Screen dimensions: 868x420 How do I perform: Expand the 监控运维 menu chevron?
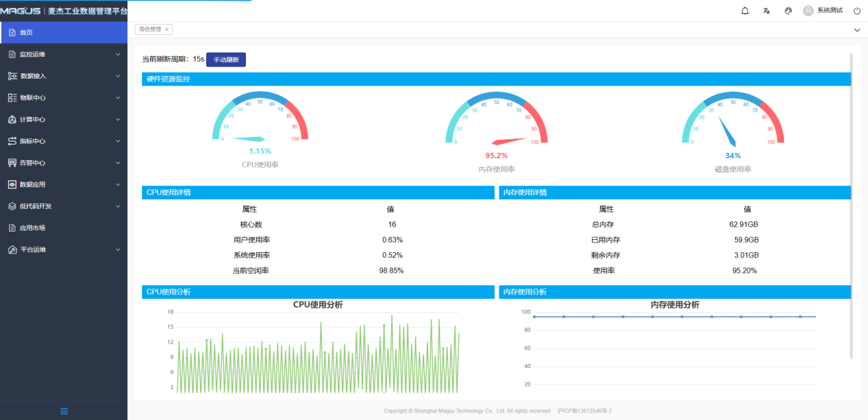pyautogui.click(x=118, y=54)
